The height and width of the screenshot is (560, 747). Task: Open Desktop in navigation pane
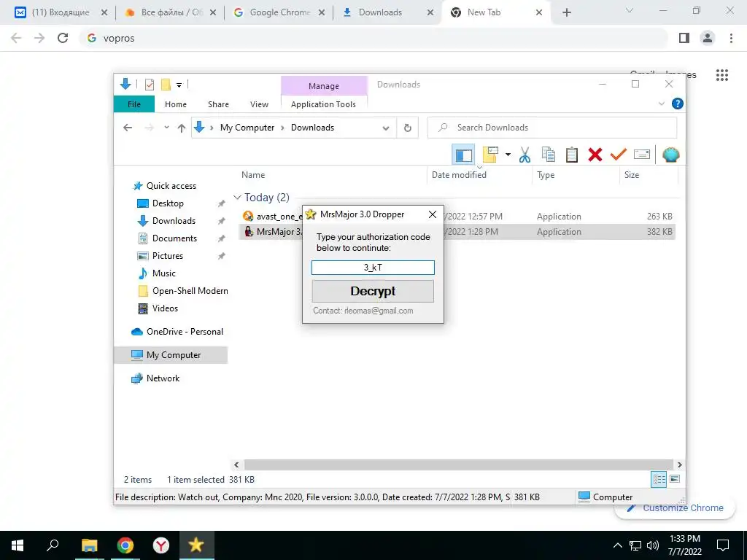click(x=167, y=203)
